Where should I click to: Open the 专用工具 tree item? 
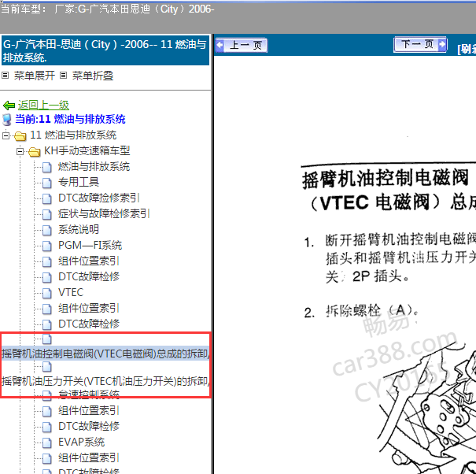click(x=79, y=183)
